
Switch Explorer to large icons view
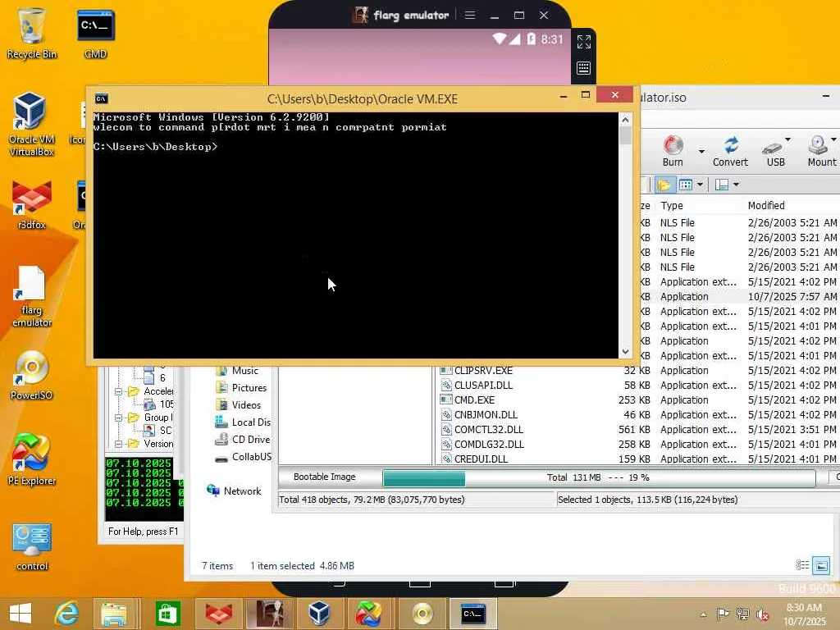point(821,565)
